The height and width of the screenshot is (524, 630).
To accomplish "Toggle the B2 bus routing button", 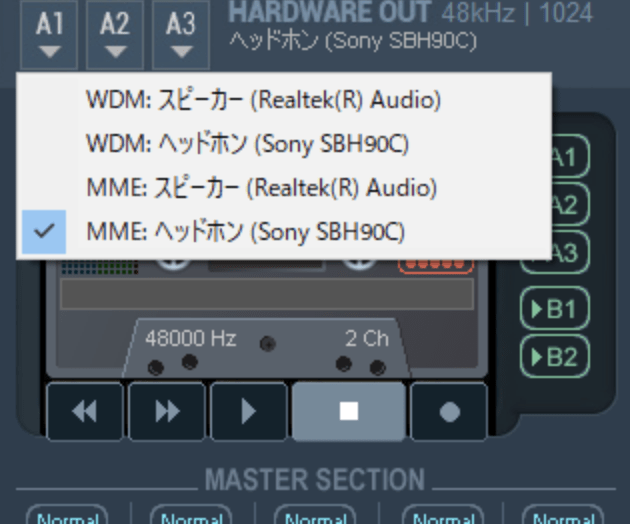I will (x=555, y=355).
